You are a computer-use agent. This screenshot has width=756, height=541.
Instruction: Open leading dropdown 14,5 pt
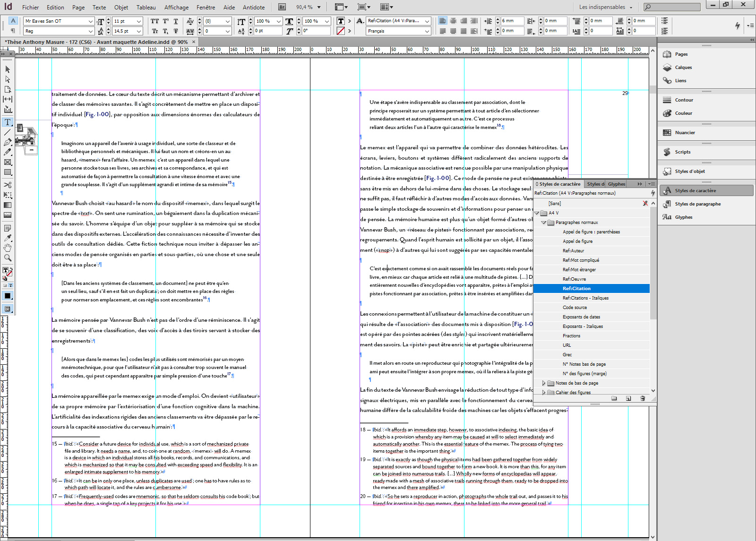tap(139, 31)
